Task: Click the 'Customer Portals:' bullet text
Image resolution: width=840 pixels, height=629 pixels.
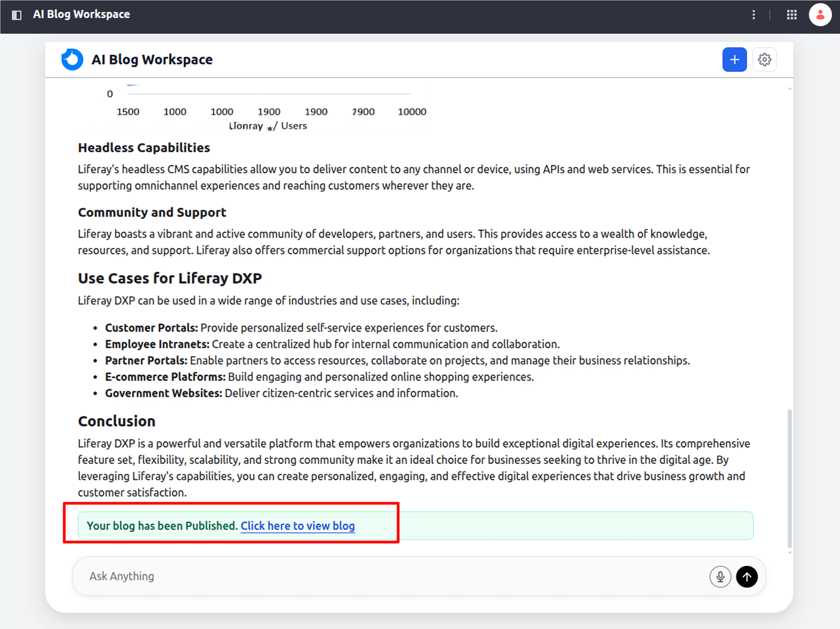Action: [x=151, y=328]
